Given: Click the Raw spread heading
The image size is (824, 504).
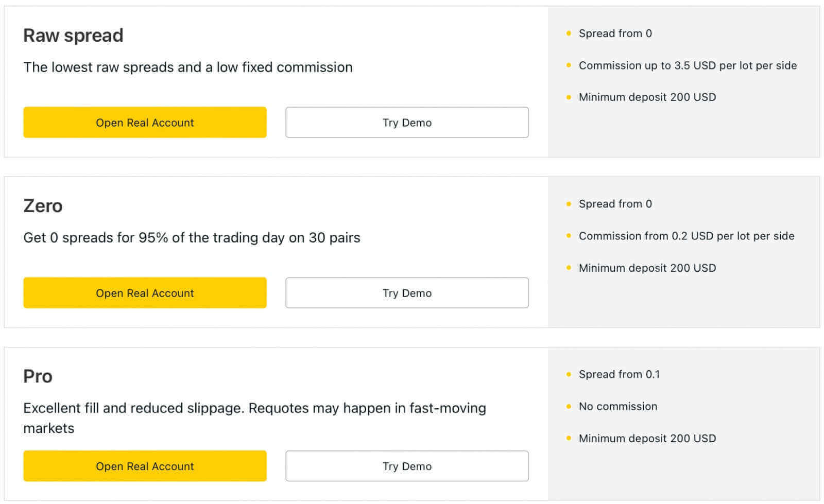Looking at the screenshot, I should [73, 36].
